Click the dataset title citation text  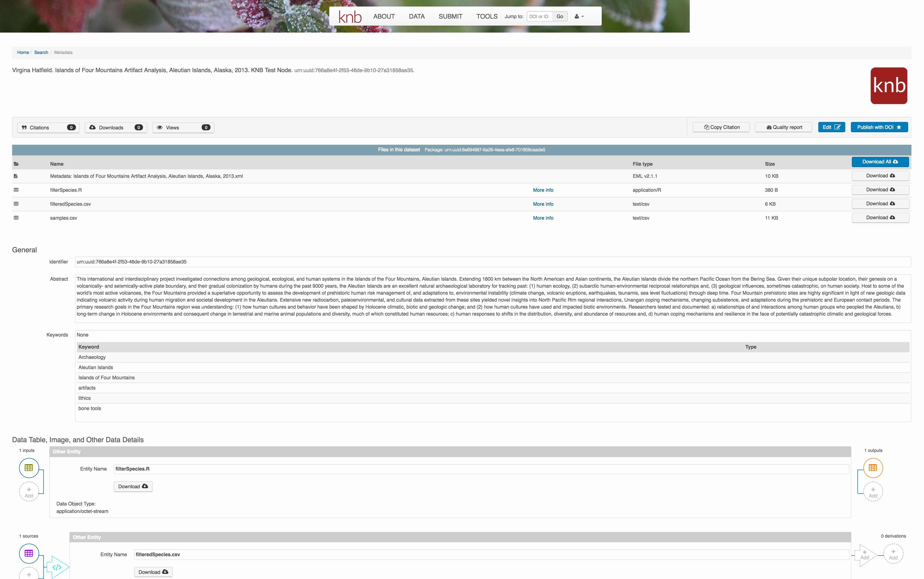coord(213,71)
